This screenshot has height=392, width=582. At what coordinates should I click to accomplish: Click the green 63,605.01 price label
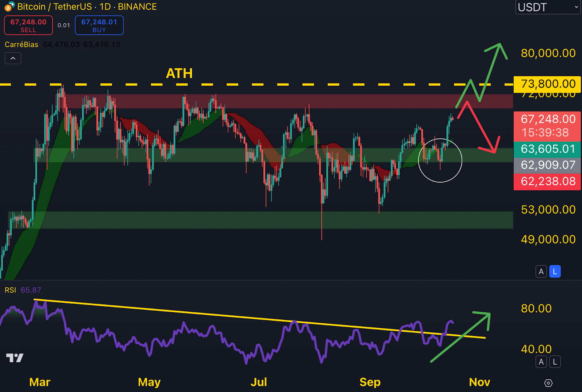tap(547, 149)
